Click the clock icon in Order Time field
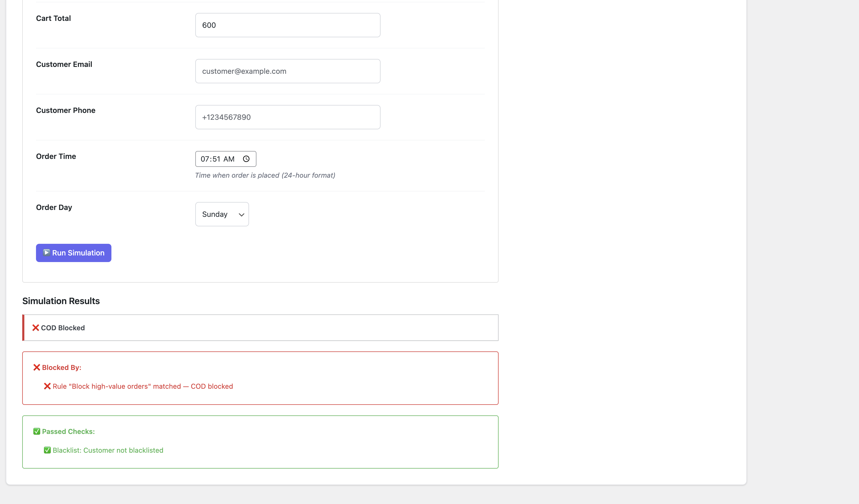Viewport: 859px width, 504px height. point(246,159)
